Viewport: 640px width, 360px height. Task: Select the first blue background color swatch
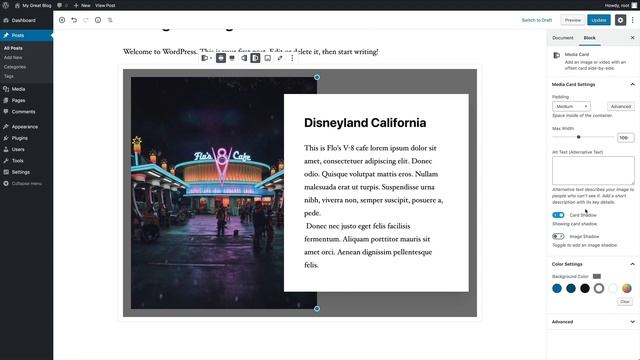coord(557,289)
